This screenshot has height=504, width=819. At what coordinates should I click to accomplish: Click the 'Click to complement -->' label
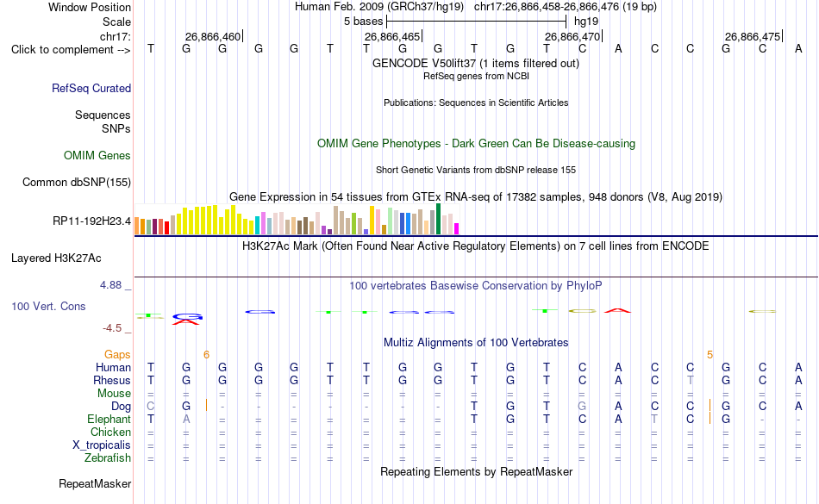(71, 50)
